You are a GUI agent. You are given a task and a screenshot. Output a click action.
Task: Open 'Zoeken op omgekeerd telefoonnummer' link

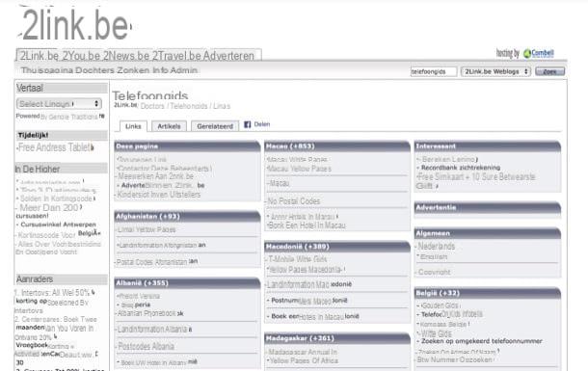point(482,341)
